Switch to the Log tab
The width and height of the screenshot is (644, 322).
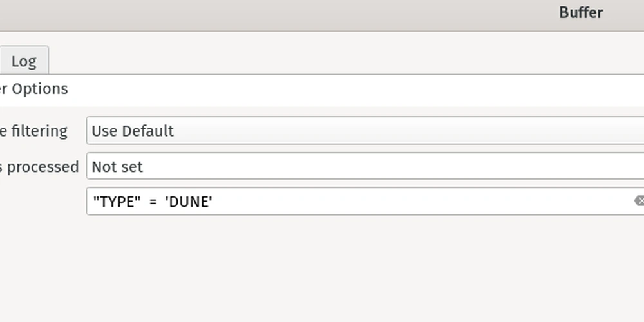24,61
